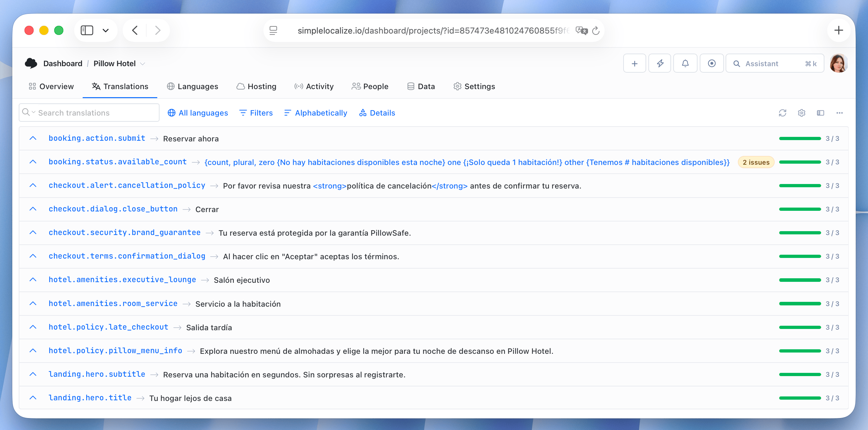Collapse the hotel.policy.late_checkout row
Image resolution: width=868 pixels, height=430 pixels.
pos(33,327)
